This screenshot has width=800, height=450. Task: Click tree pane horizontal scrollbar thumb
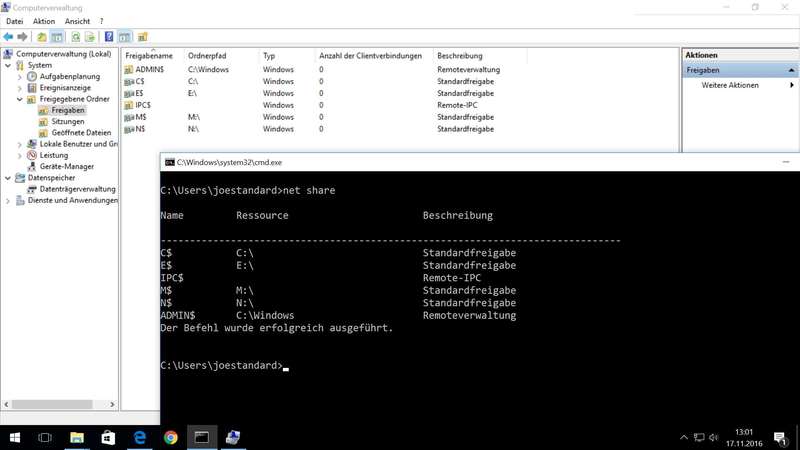tap(52, 404)
